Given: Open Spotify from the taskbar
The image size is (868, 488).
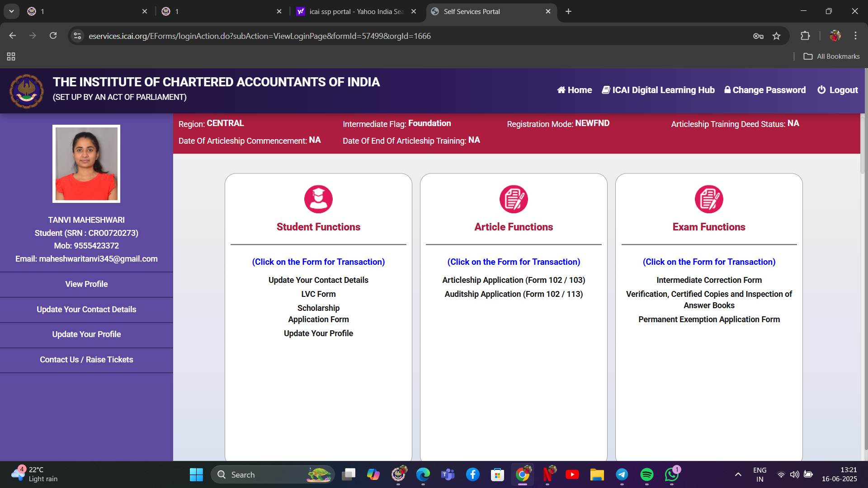Looking at the screenshot, I should point(646,474).
